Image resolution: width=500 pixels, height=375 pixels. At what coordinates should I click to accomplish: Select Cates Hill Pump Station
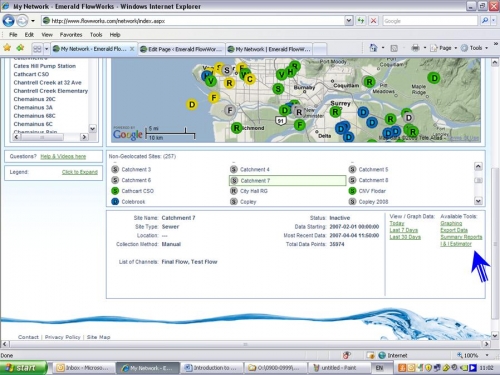pyautogui.click(x=45, y=66)
